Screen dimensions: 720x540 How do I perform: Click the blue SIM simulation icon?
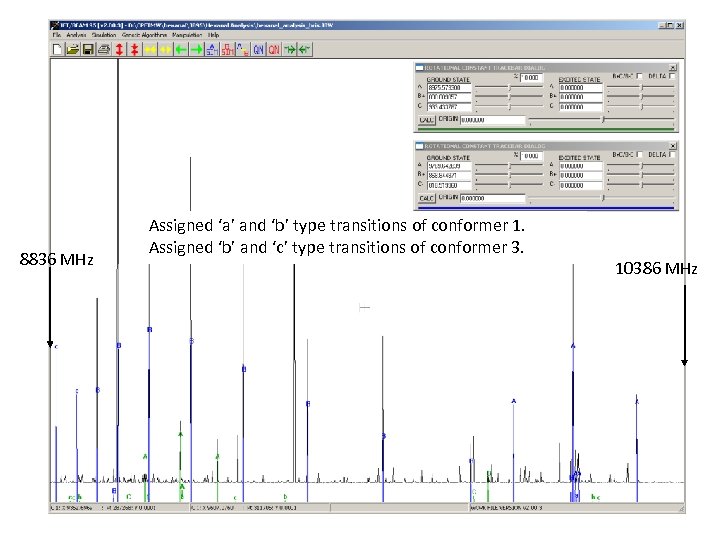(212, 50)
